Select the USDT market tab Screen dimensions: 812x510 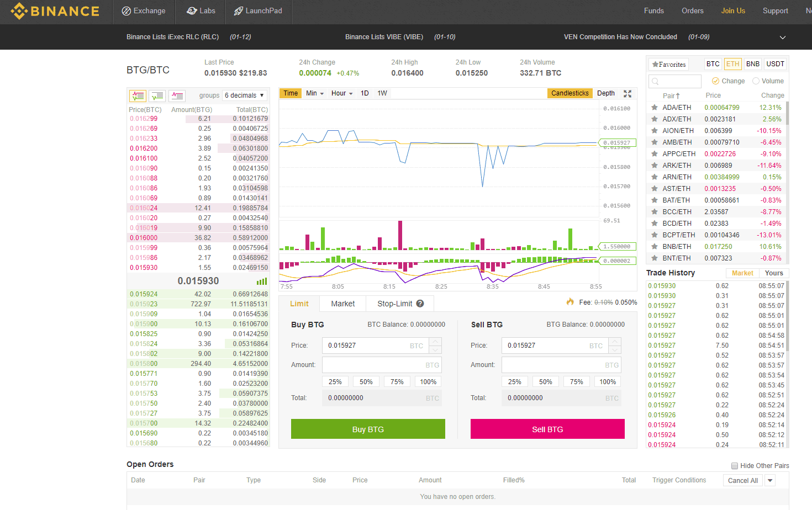(775, 64)
